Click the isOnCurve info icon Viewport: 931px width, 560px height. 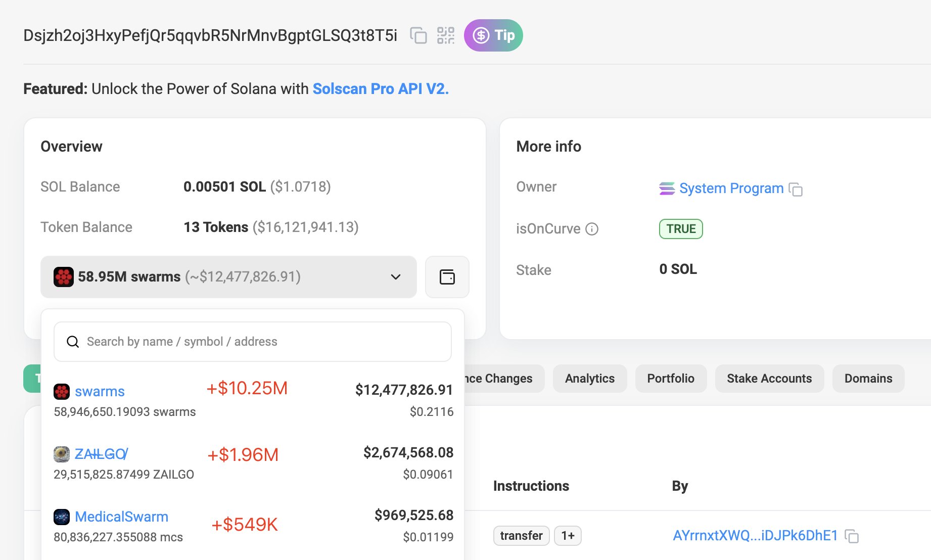pyautogui.click(x=591, y=228)
